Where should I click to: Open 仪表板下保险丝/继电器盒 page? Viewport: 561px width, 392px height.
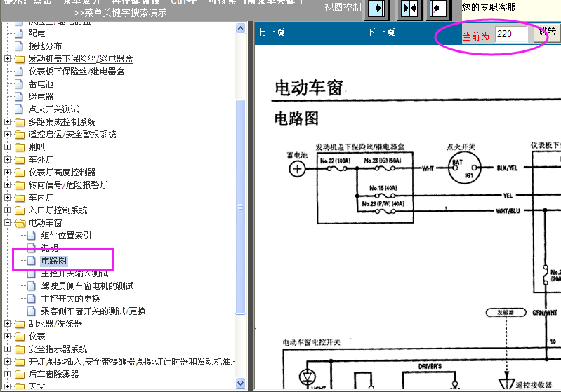pos(77,72)
